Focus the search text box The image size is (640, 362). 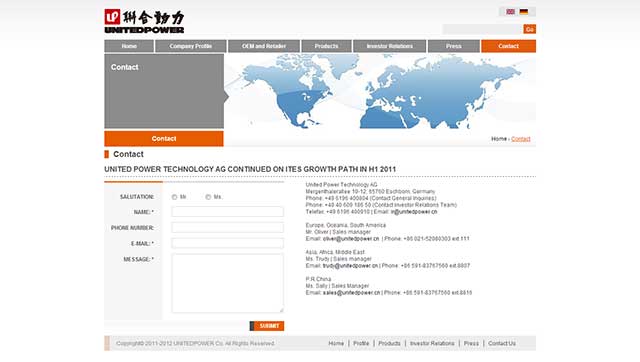[x=483, y=29]
